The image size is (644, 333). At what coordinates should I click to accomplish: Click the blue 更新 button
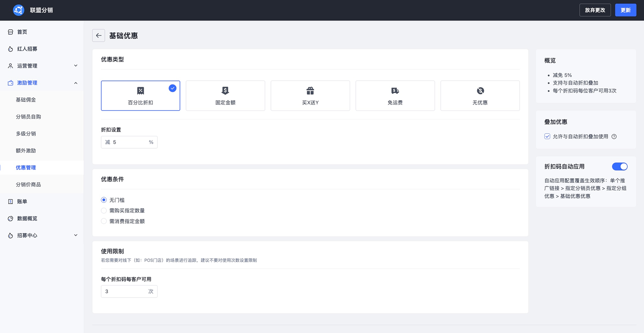pos(625,10)
